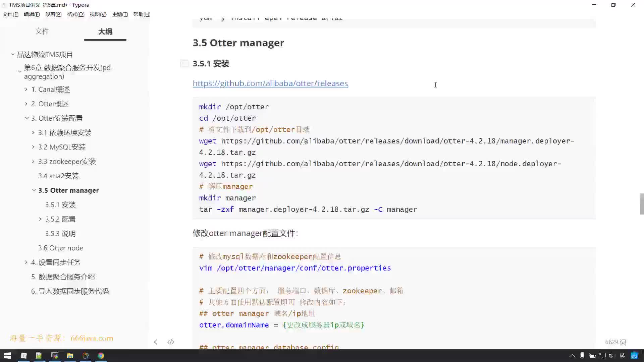The width and height of the screenshot is (644, 362).
Task: Open the 主题(T) menu
Action: 120,14
